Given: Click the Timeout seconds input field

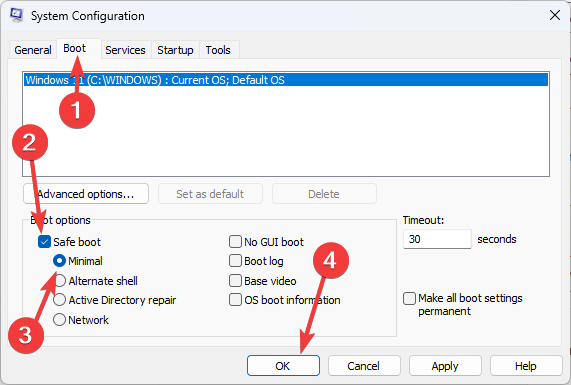Looking at the screenshot, I should (437, 239).
